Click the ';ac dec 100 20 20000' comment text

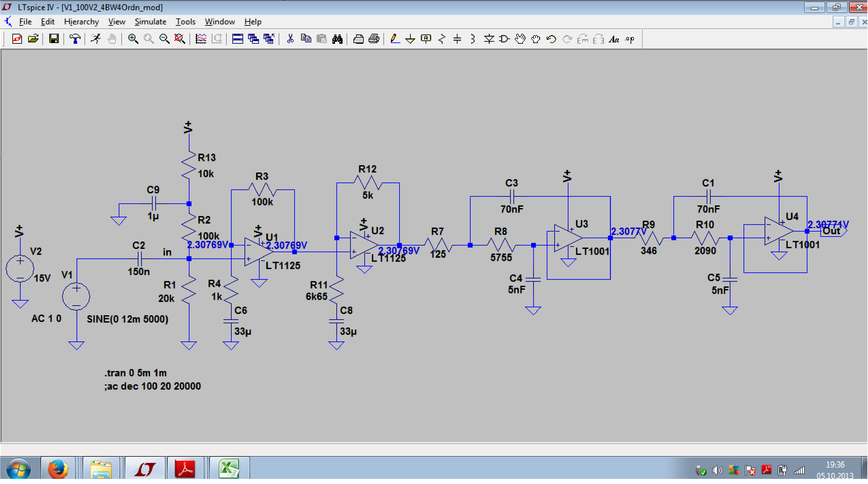tap(152, 386)
